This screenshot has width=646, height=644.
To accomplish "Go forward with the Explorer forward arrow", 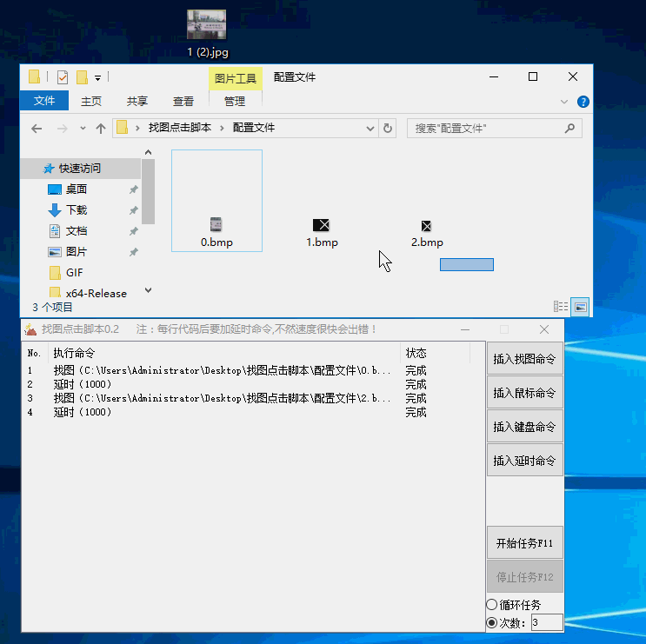I will tap(63, 129).
